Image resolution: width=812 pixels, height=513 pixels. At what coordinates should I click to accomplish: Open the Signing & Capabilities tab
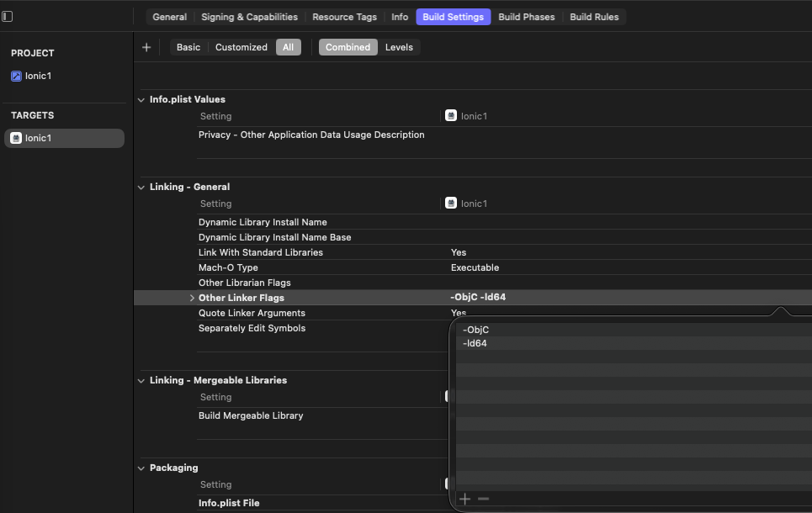point(249,17)
